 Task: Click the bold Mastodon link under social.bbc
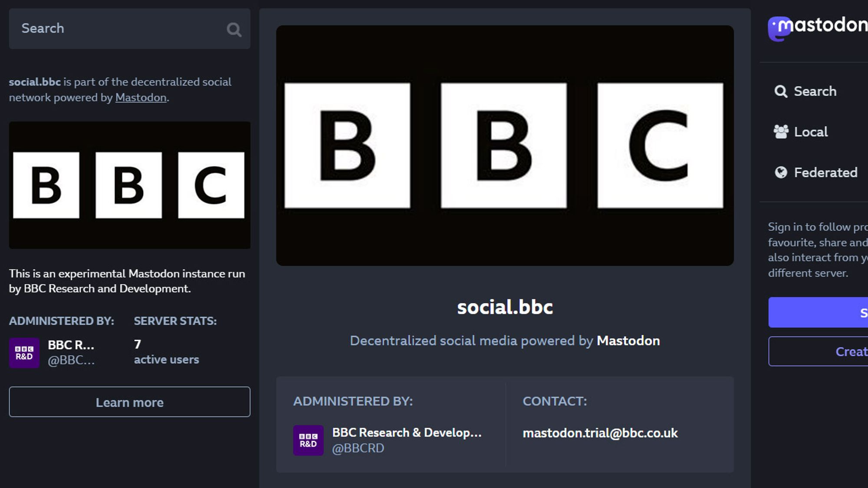click(x=628, y=341)
